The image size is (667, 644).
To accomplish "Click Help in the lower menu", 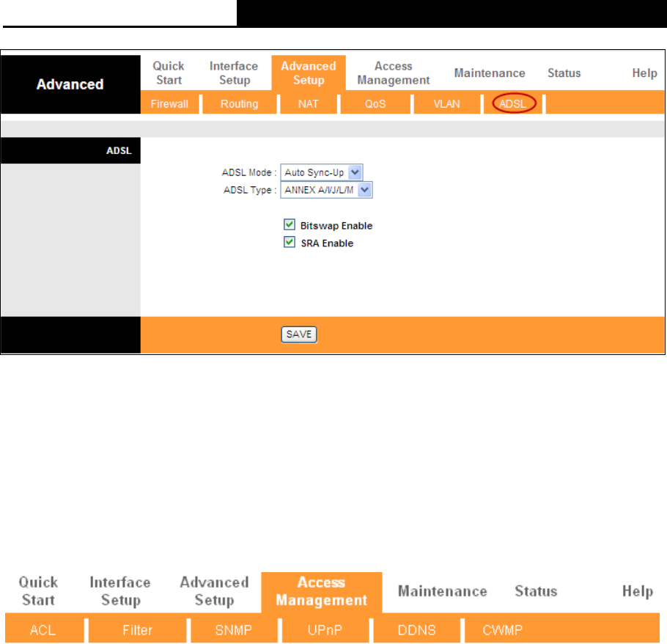I will pyautogui.click(x=638, y=592).
